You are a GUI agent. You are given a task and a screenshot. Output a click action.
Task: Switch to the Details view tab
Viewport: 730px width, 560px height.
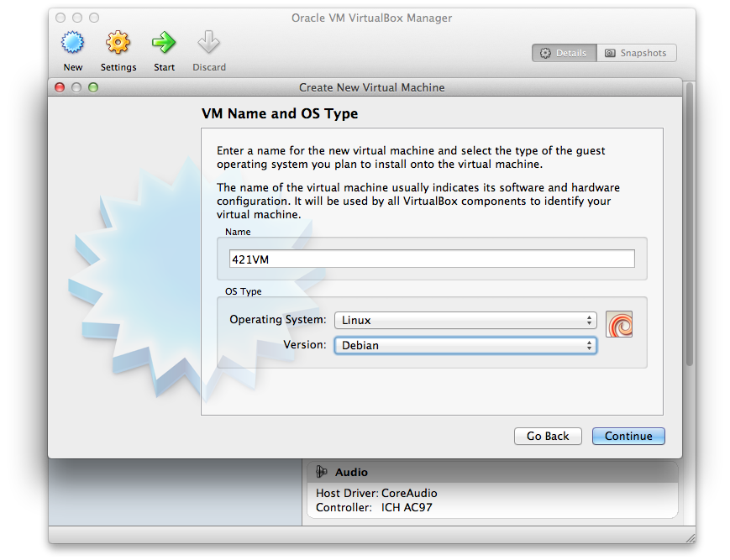coord(565,53)
